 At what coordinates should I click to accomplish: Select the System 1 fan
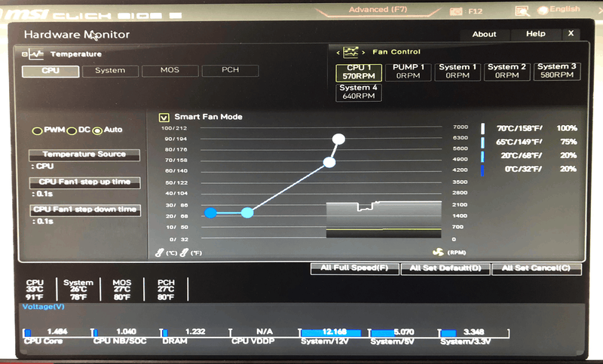pyautogui.click(x=458, y=72)
